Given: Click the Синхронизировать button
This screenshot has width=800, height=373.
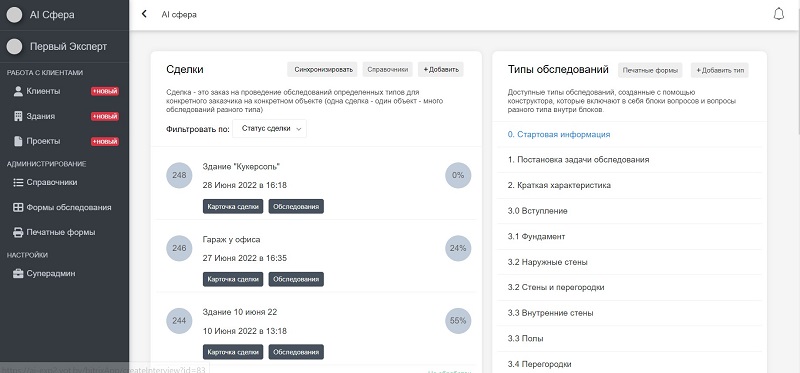Looking at the screenshot, I should pyautogui.click(x=323, y=70).
